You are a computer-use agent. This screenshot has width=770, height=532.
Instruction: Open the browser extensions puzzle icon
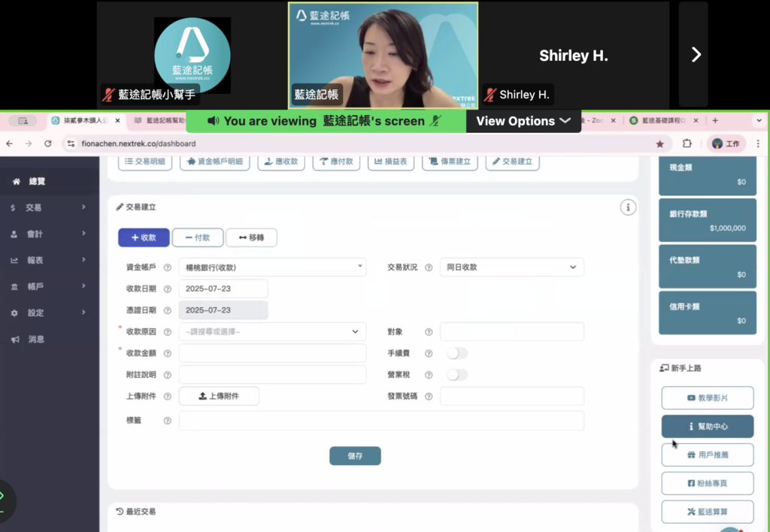(x=687, y=144)
